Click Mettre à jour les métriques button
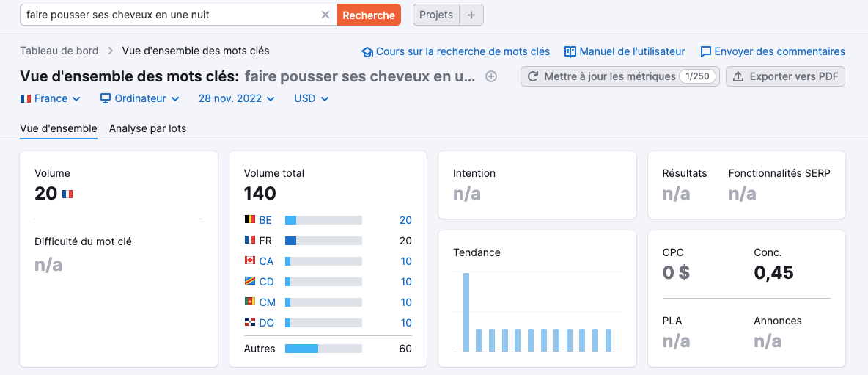This screenshot has width=868, height=375. point(620,76)
